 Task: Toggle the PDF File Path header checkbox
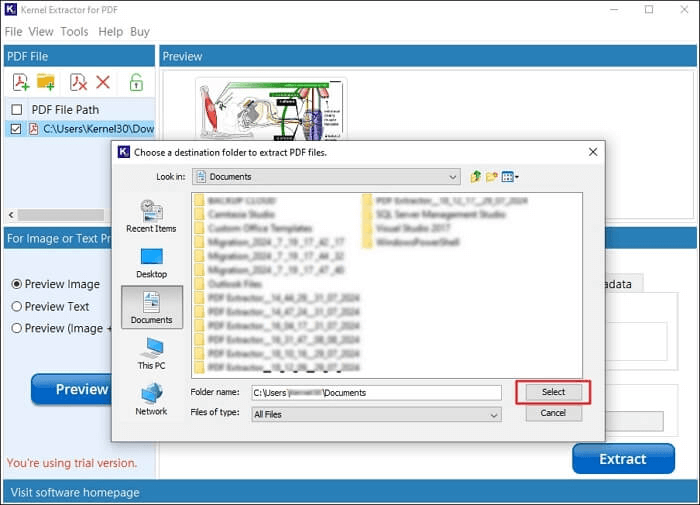(x=17, y=109)
